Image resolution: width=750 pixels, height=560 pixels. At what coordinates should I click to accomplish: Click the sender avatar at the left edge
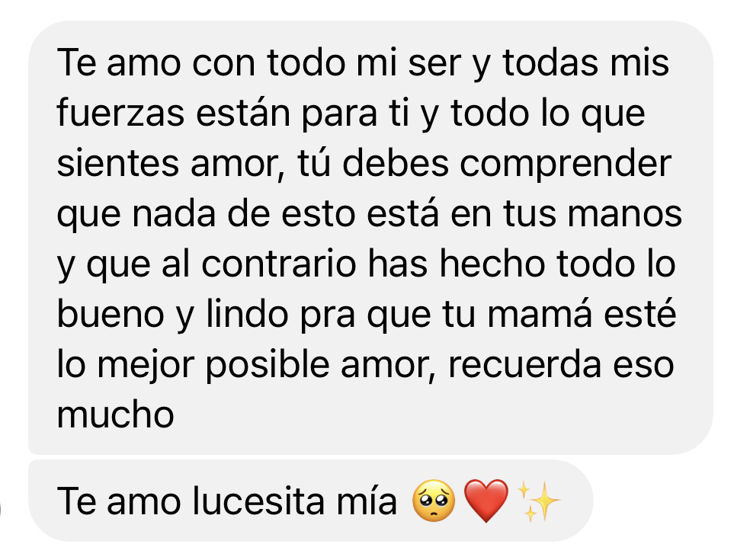point(1,509)
